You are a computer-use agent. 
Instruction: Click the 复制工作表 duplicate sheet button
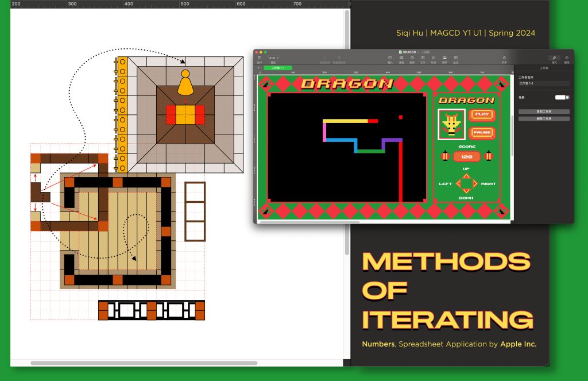point(544,111)
